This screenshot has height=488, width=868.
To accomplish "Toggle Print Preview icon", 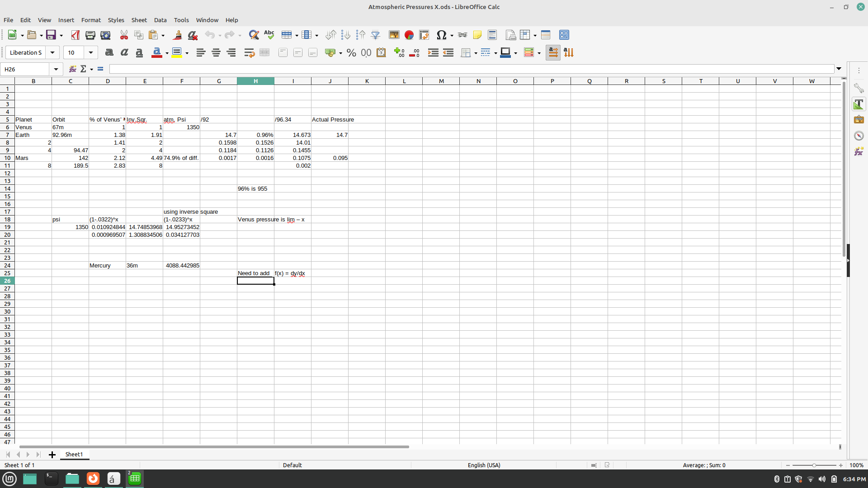I will click(x=105, y=35).
